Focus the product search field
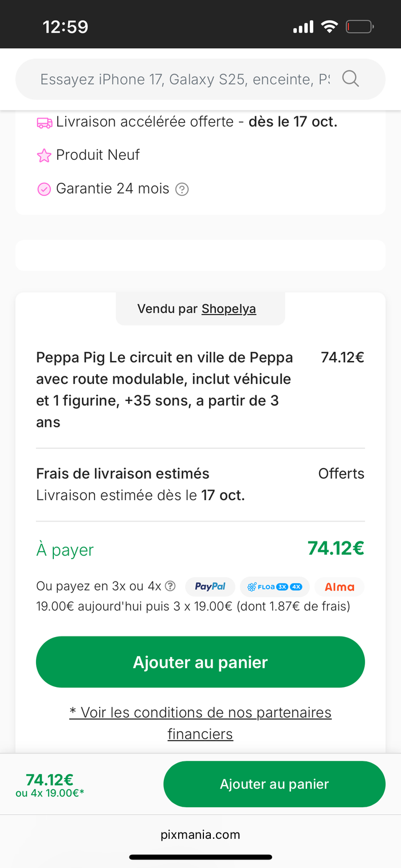Image resolution: width=401 pixels, height=868 pixels. point(184,79)
